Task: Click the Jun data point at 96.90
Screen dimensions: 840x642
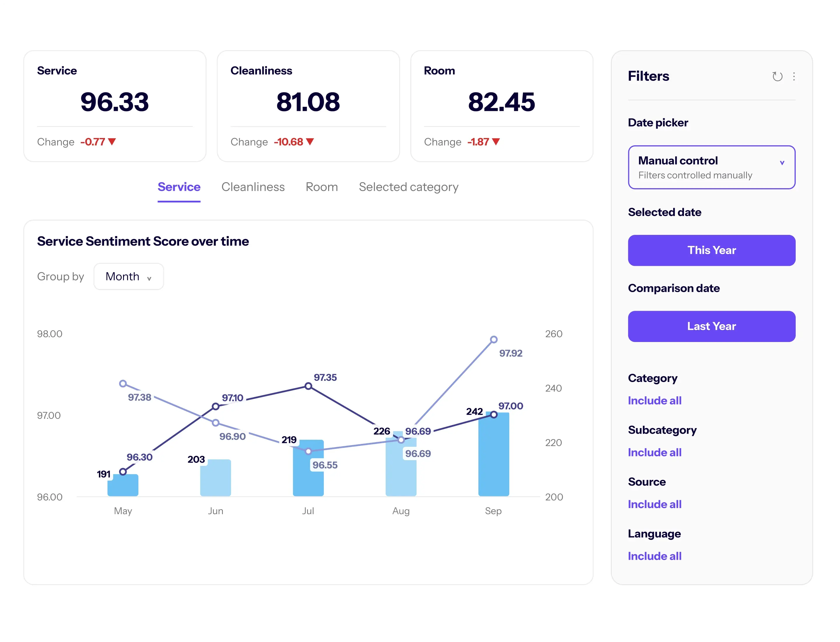Action: coord(216,423)
